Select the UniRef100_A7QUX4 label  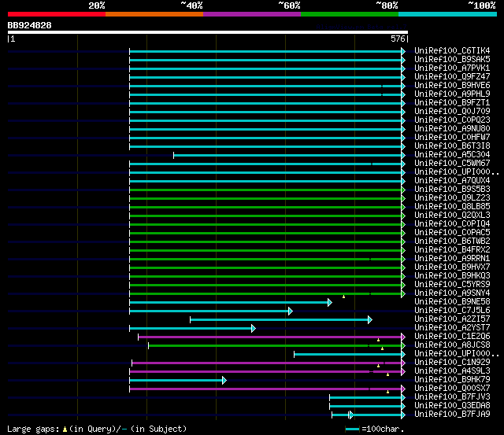tap(452, 181)
